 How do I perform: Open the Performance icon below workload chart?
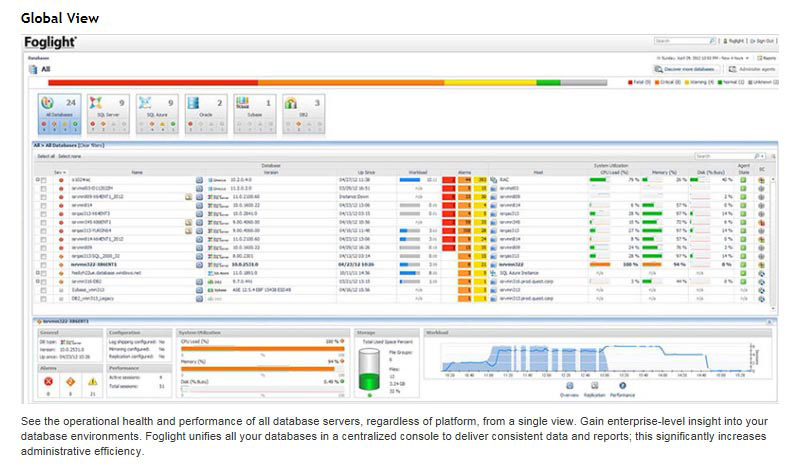coord(622,386)
